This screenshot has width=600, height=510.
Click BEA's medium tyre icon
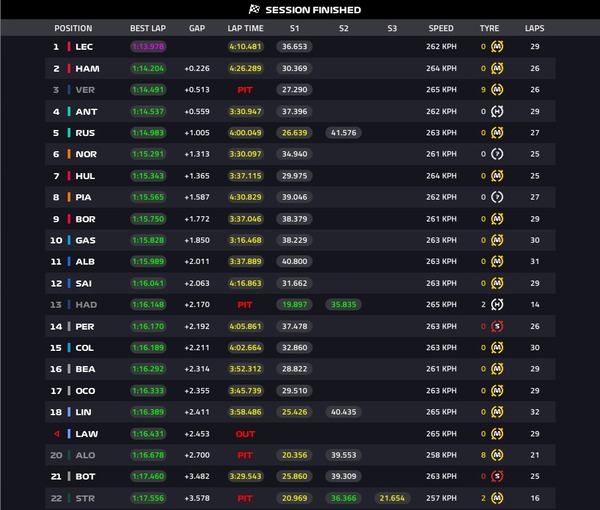click(497, 369)
